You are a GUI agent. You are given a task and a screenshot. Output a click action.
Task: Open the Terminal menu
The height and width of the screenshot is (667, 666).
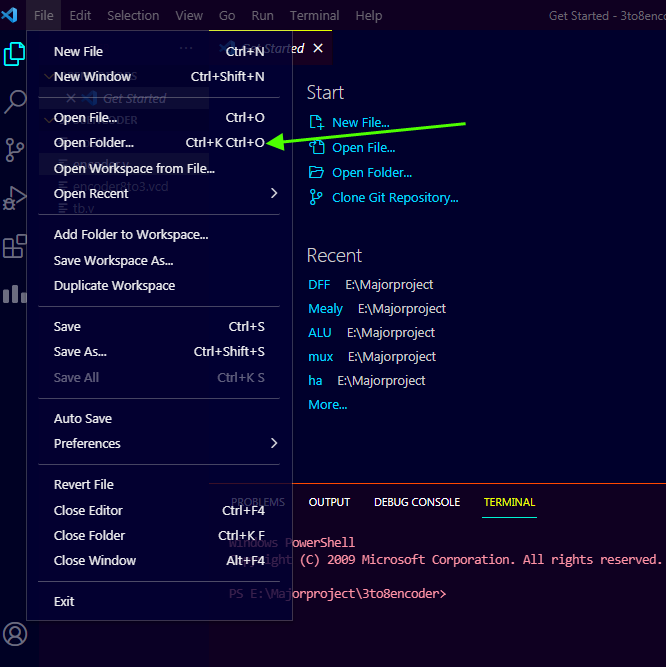pyautogui.click(x=314, y=15)
